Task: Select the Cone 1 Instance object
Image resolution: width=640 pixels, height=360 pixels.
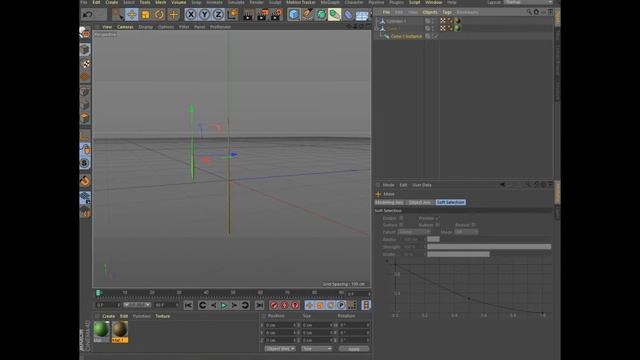Action: pos(406,36)
